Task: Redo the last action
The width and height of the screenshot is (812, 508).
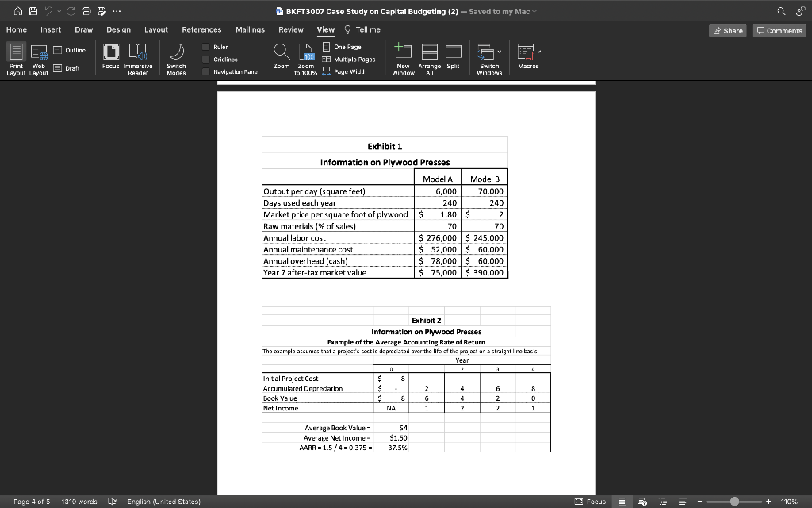Action: point(71,11)
